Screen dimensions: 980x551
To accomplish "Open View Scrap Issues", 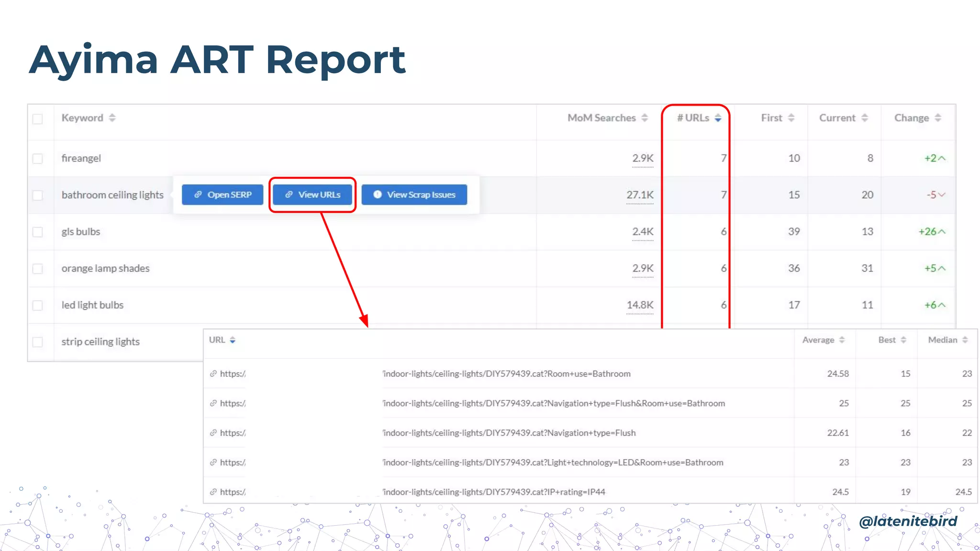I will tap(414, 195).
